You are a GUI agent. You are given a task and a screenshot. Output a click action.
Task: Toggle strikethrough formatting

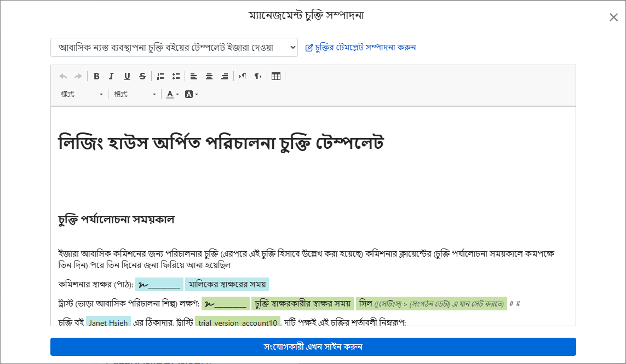142,76
